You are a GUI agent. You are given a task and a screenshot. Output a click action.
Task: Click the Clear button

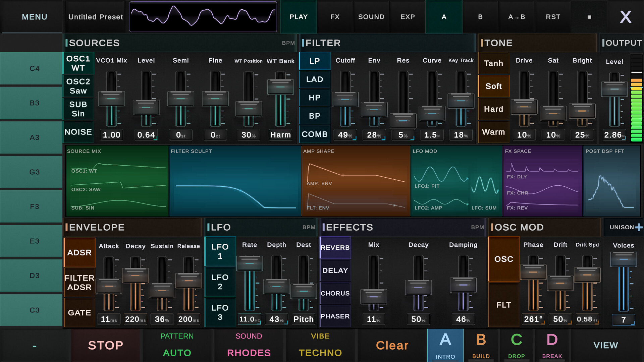point(392,345)
